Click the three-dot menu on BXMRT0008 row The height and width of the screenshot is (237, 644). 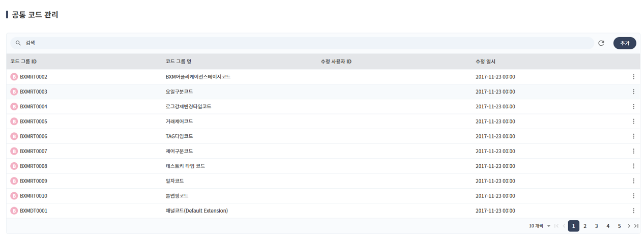point(633,166)
